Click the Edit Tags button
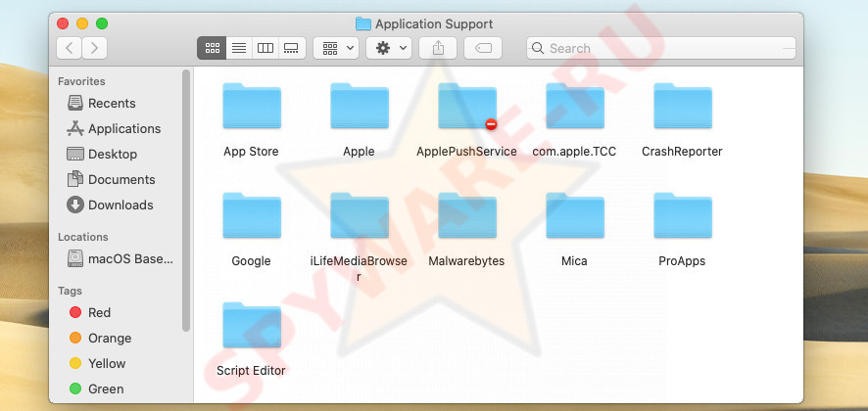 tap(483, 48)
